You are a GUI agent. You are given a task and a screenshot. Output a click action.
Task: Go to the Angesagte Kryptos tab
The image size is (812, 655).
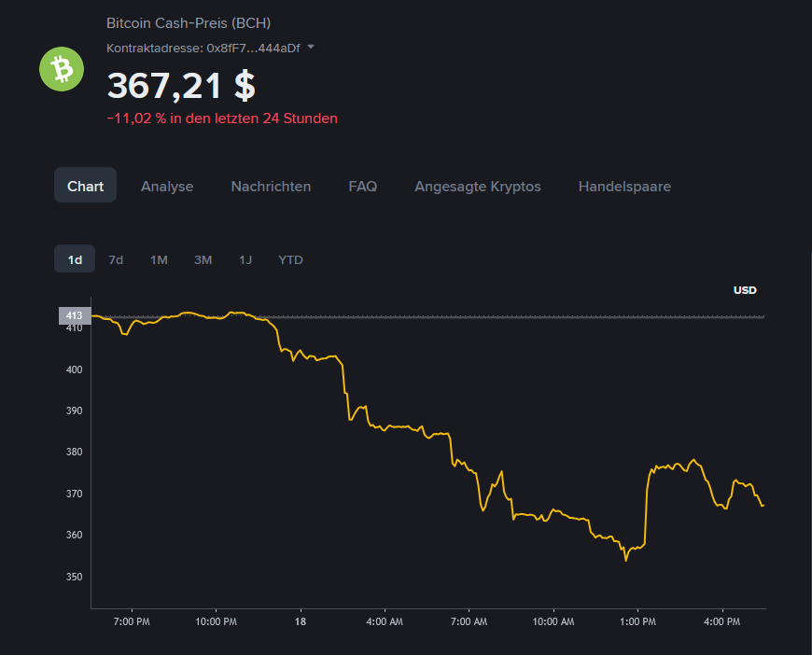pos(478,187)
